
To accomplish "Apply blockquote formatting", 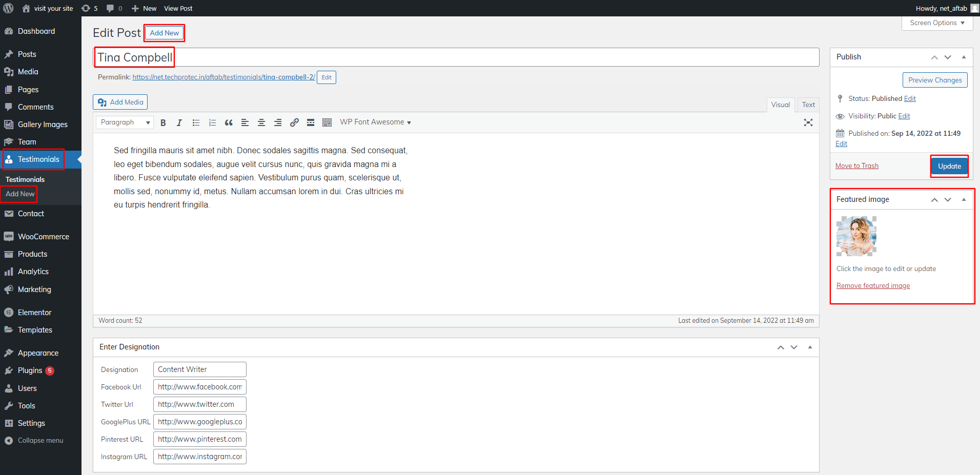I will click(x=229, y=122).
